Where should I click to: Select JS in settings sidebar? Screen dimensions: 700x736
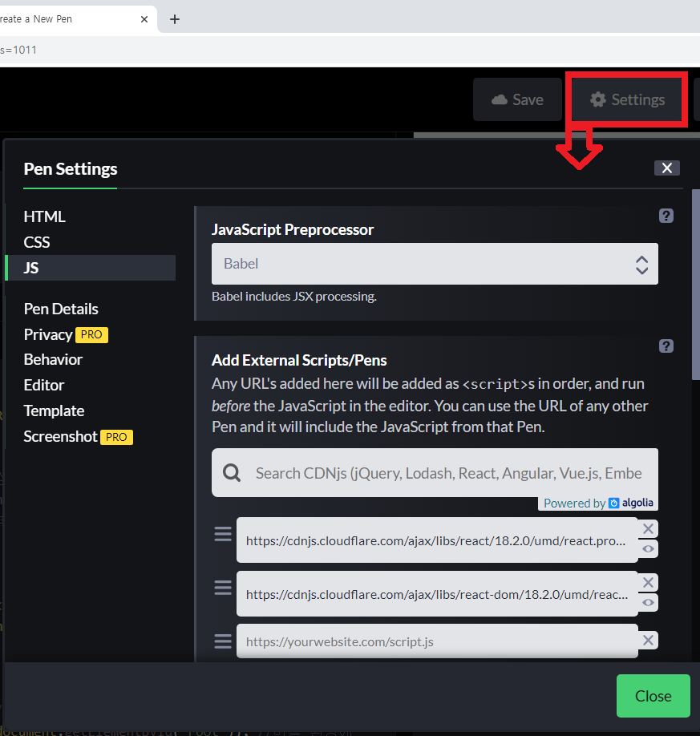pyautogui.click(x=91, y=268)
